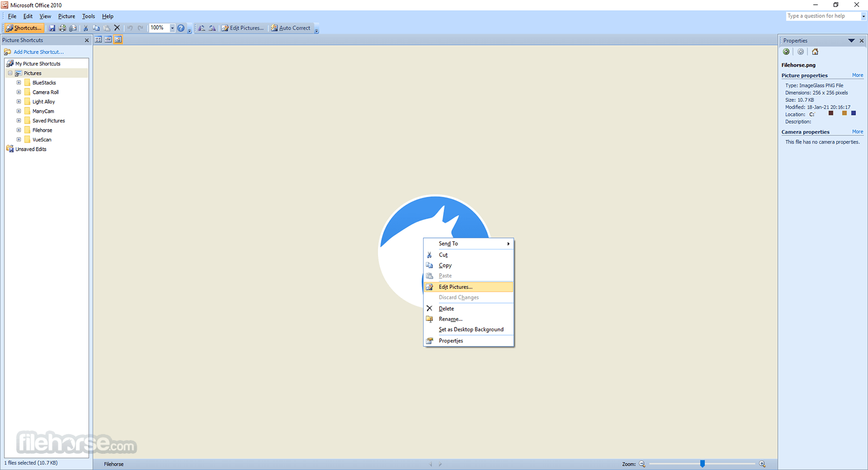The image size is (868, 470).
Task: Select Edit Pictures in the context menu
Action: click(x=469, y=287)
